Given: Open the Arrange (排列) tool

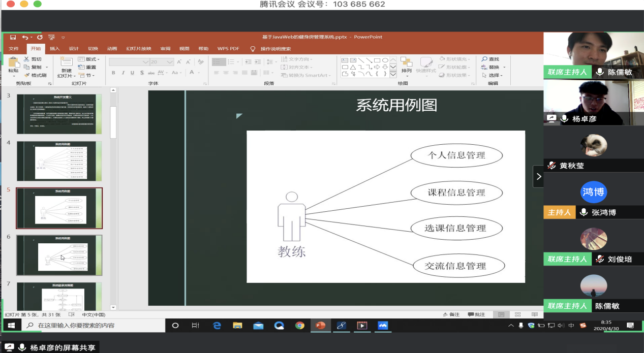Looking at the screenshot, I should (406, 66).
